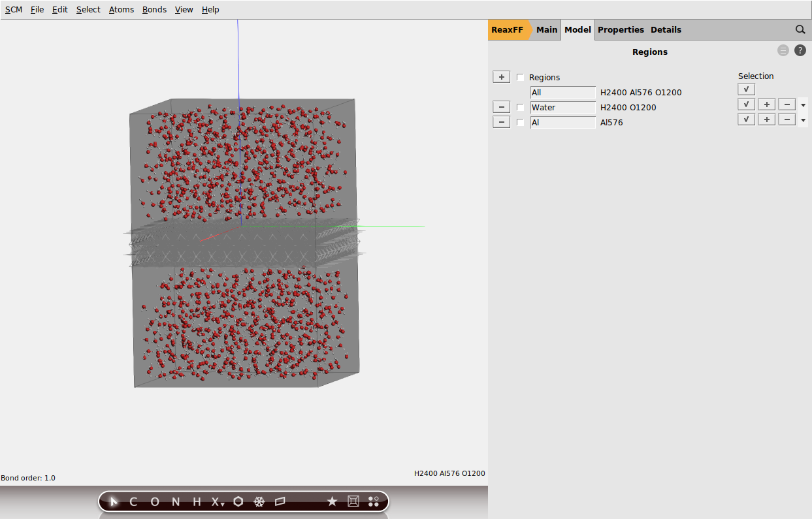The image size is (812, 519).
Task: Edit the Al region name field
Action: (563, 123)
